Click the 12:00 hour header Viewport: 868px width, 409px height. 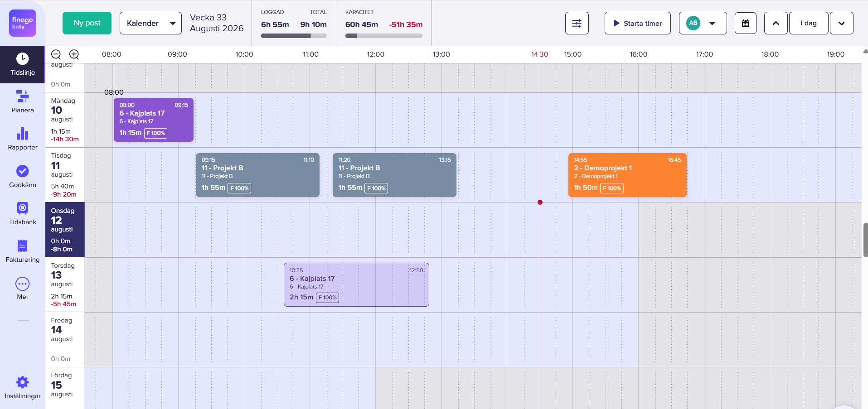coord(376,54)
